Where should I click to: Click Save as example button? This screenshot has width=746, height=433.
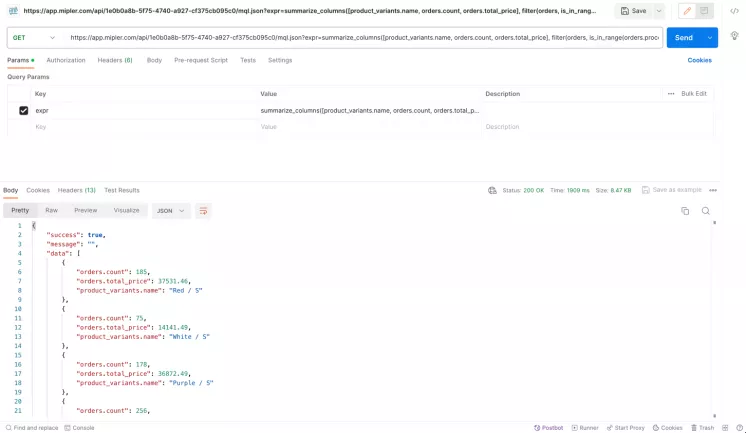672,190
